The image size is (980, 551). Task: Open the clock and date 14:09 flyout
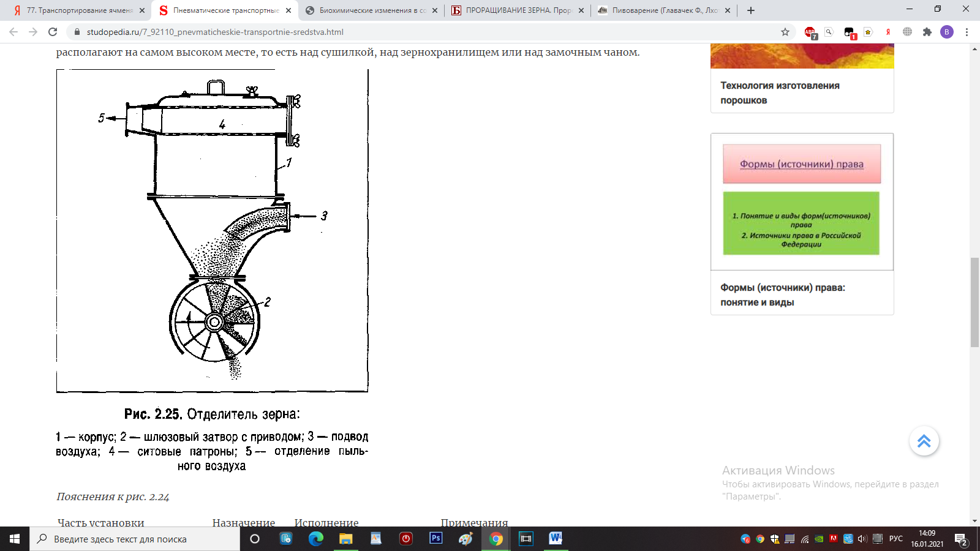[x=927, y=539]
